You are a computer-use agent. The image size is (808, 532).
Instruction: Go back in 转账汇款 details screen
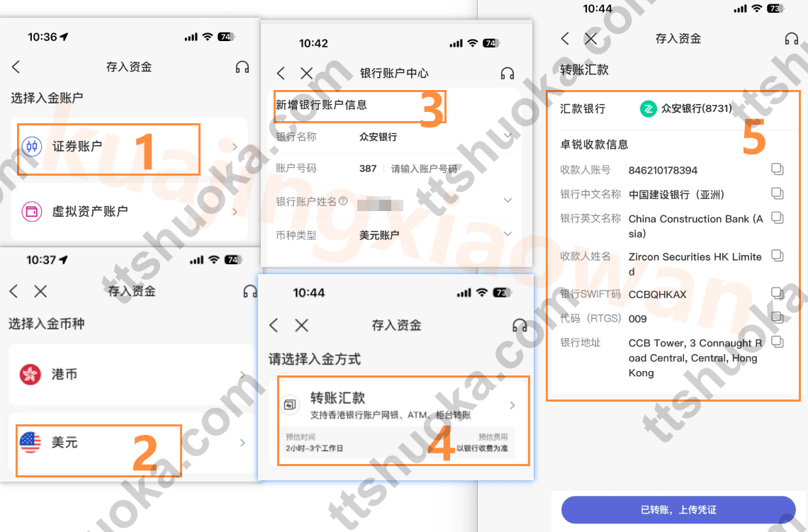pos(566,39)
